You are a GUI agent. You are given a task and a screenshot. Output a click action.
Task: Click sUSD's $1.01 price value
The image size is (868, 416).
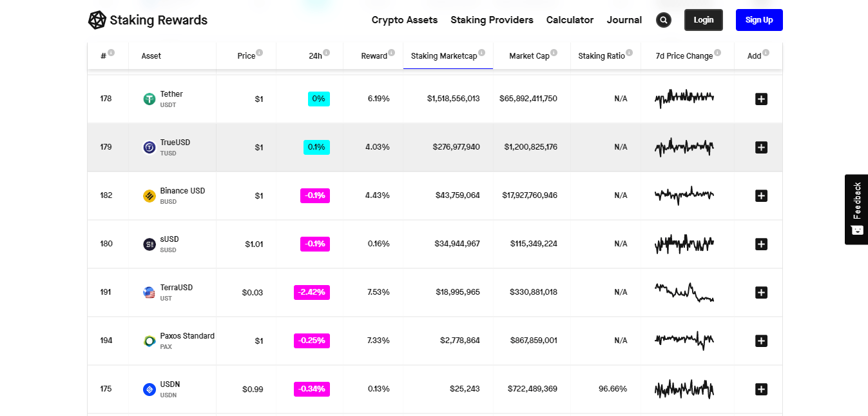254,244
